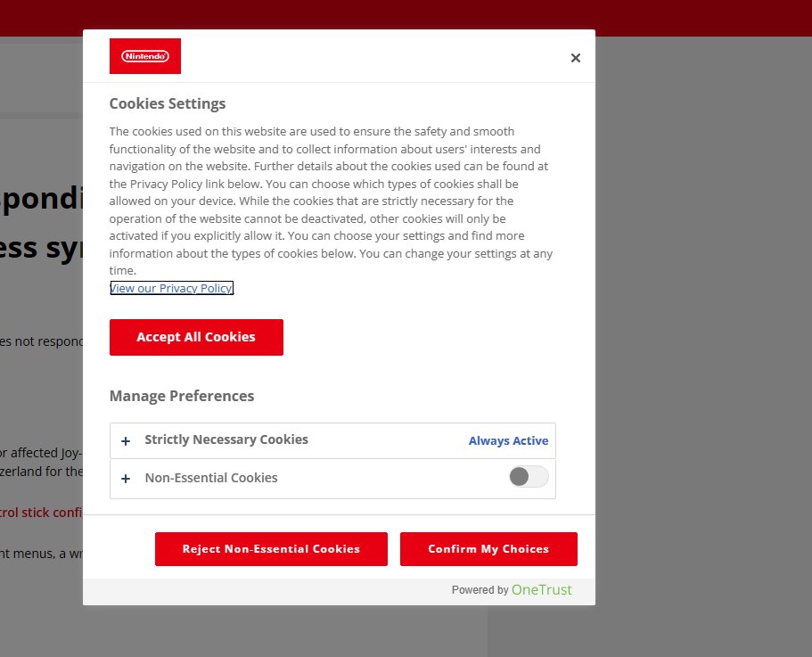This screenshot has width=812, height=657.
Task: Open the View our Privacy Policy link
Action: 171,288
